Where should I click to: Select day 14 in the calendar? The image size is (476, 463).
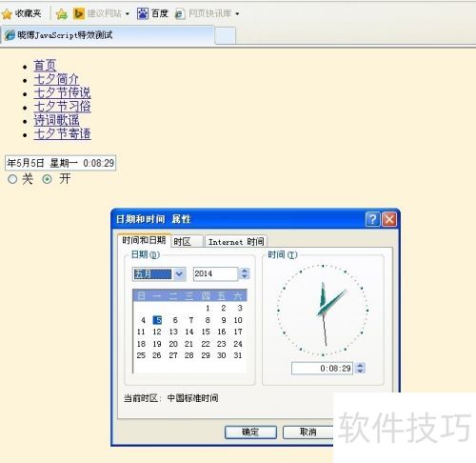click(x=189, y=332)
